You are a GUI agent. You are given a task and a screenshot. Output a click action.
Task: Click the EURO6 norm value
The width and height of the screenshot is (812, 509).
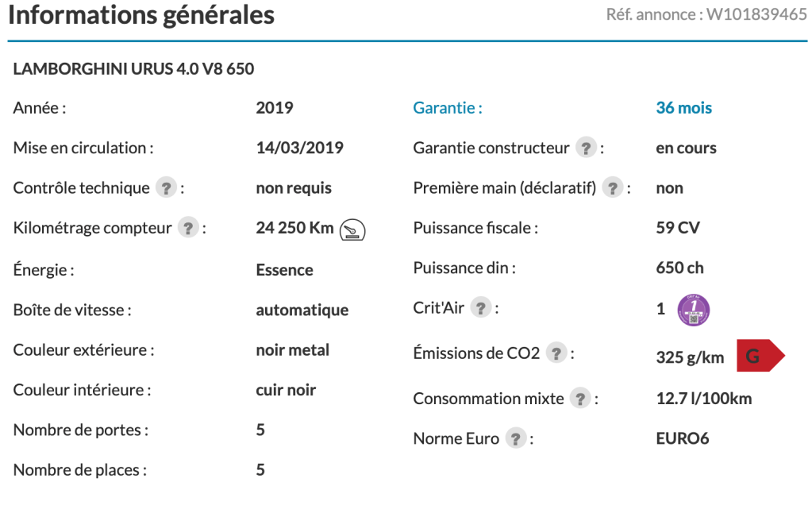(x=682, y=438)
